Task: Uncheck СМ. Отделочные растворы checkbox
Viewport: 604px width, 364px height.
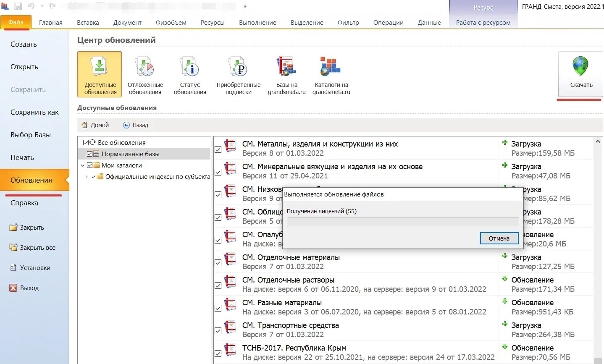Action: (x=218, y=285)
